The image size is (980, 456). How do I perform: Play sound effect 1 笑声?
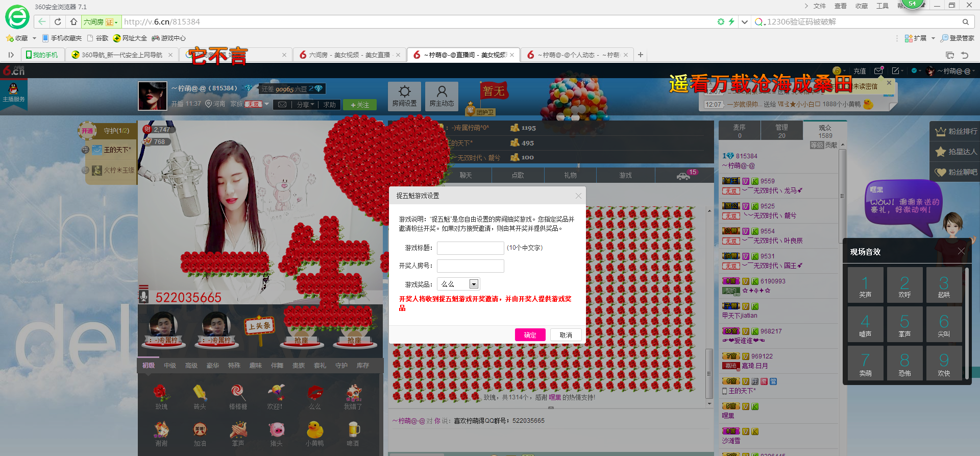click(865, 285)
